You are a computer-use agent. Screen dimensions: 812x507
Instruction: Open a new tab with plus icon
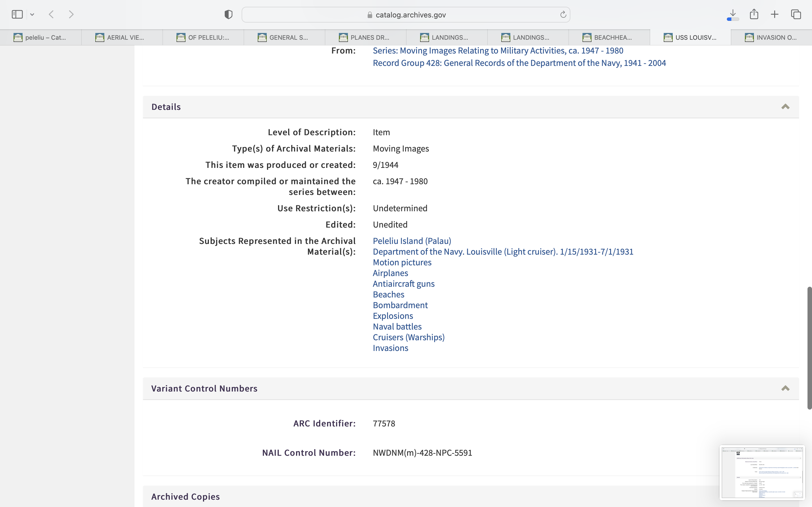click(x=775, y=14)
